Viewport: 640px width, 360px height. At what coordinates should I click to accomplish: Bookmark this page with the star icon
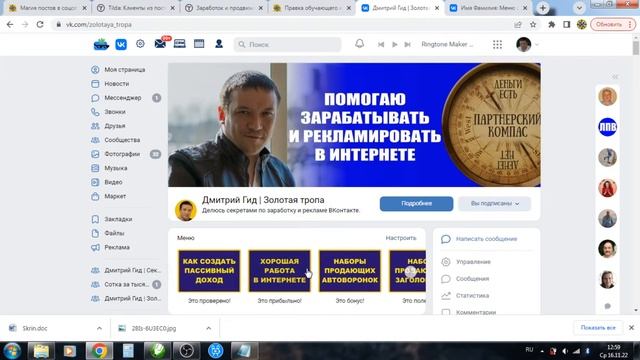533,24
